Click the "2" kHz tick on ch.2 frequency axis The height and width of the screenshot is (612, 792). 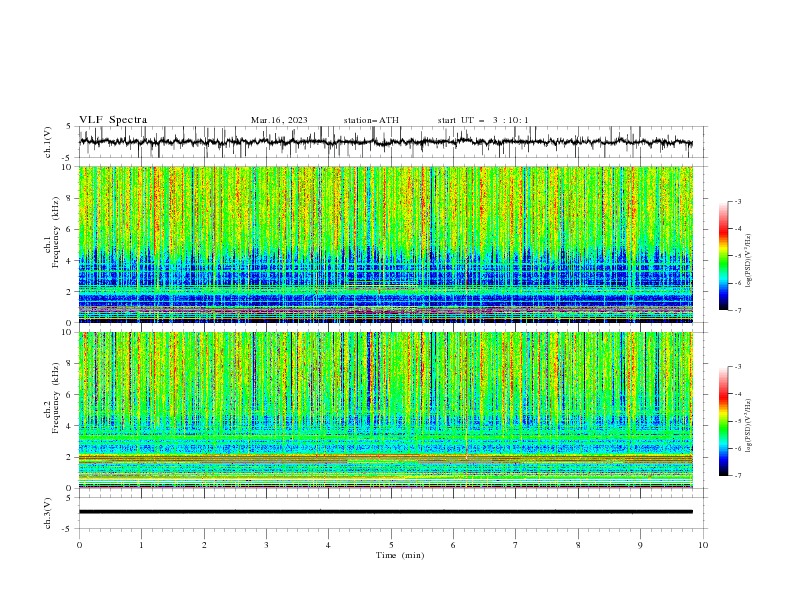(x=70, y=457)
